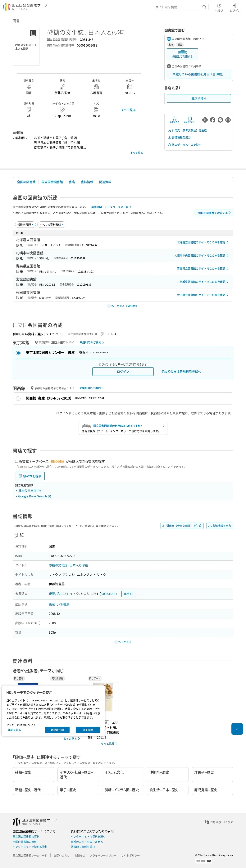Click the book cover placeholder thumbnail

pos(26,47)
